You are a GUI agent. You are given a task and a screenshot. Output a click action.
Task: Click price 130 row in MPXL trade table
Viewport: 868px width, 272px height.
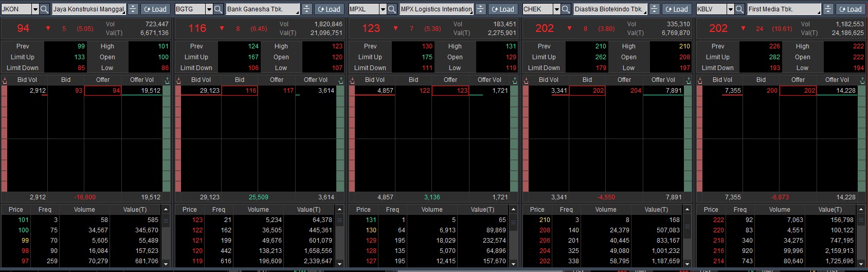[429, 230]
